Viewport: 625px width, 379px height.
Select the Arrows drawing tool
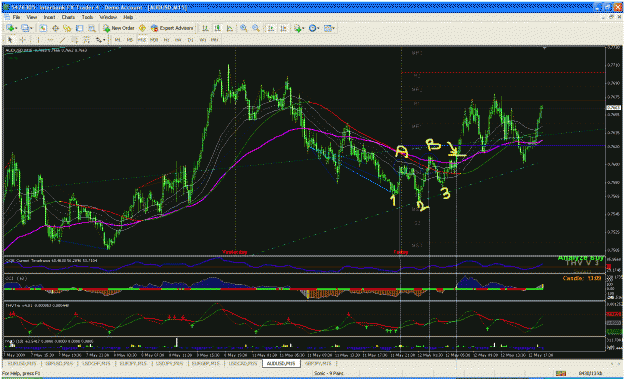click(x=98, y=40)
